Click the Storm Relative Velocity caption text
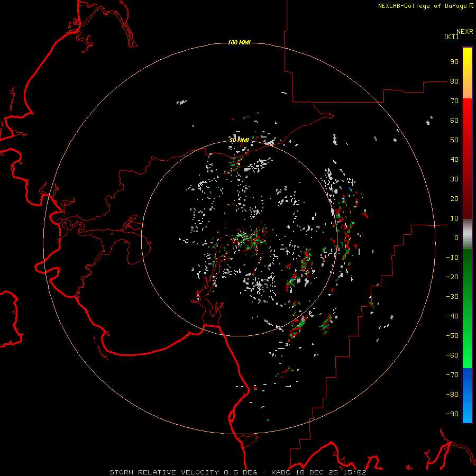 (237, 472)
